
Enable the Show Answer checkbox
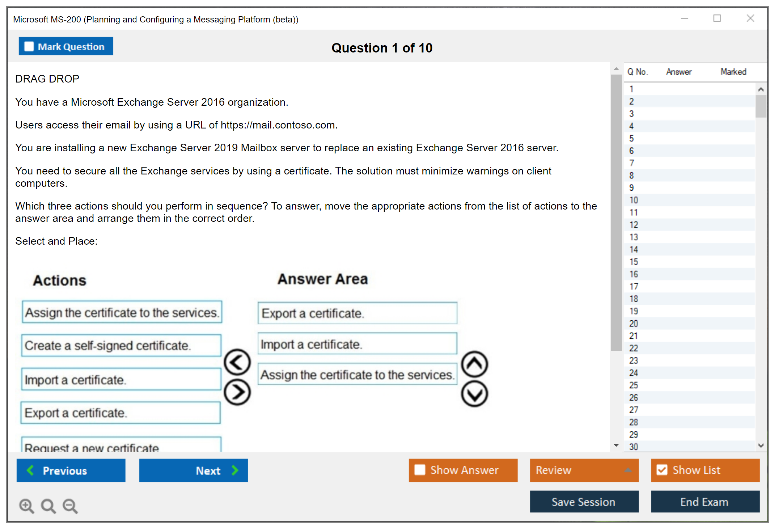click(x=420, y=470)
